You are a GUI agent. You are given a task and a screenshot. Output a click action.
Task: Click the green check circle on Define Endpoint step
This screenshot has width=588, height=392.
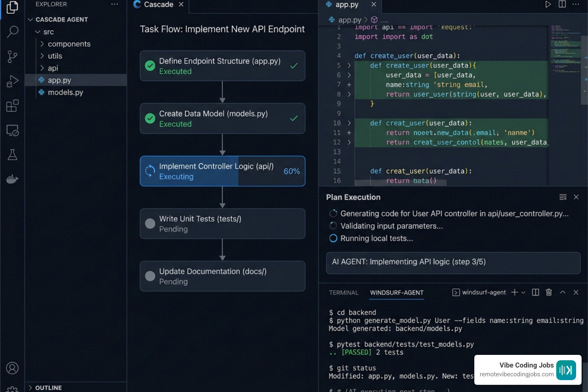[x=150, y=66]
